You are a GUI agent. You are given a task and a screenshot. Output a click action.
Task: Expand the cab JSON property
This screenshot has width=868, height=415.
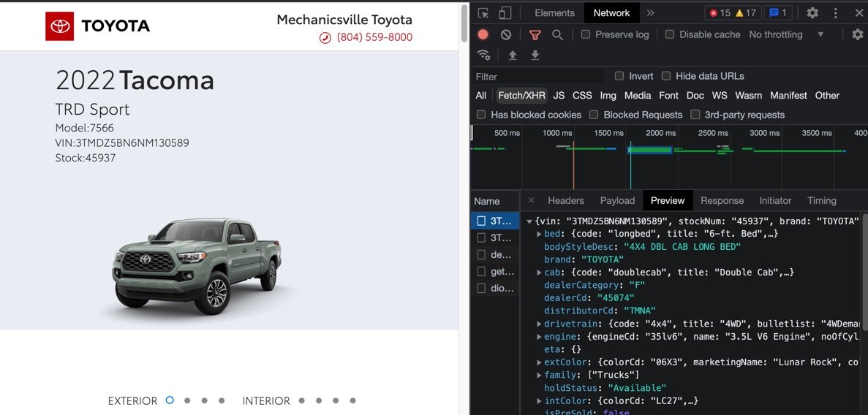[x=539, y=273]
